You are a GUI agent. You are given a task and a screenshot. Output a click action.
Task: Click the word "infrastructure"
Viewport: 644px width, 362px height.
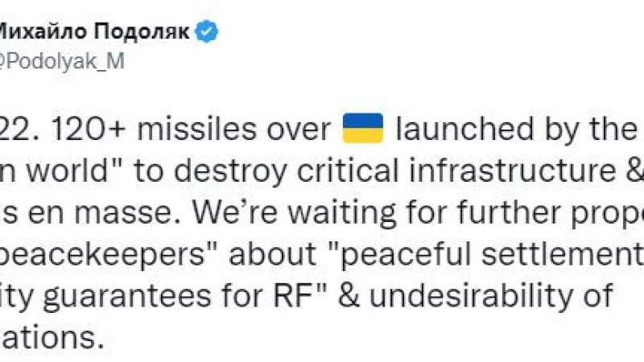pos(512,171)
